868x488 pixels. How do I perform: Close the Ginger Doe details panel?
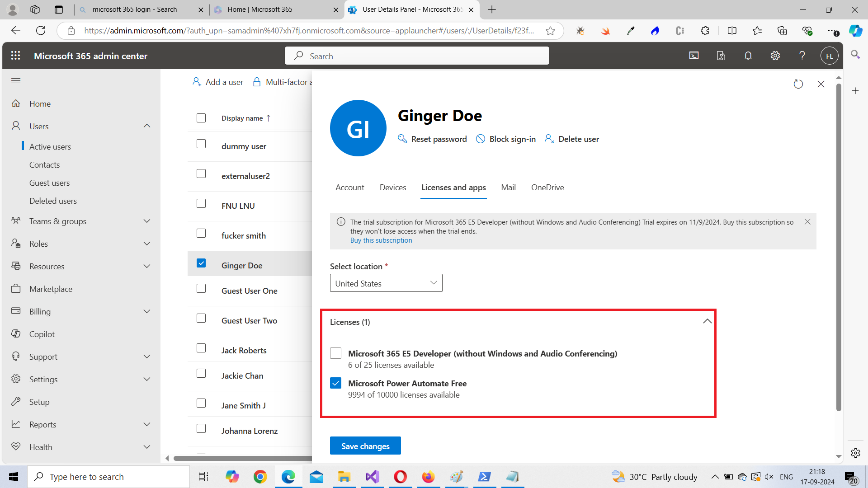pos(821,84)
